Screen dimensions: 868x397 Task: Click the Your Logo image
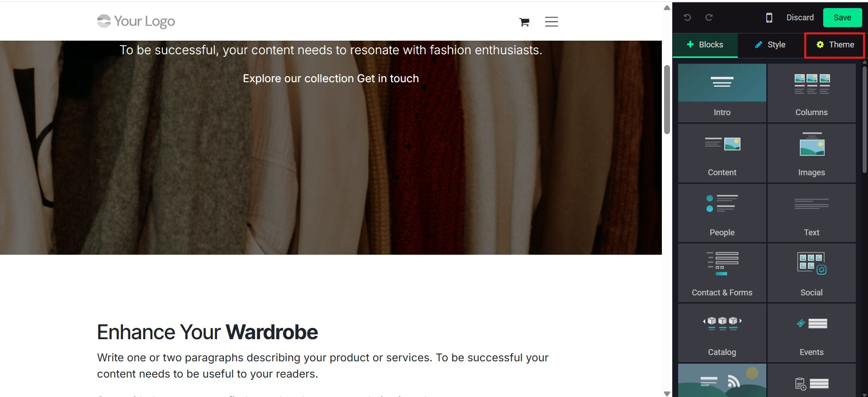(136, 21)
